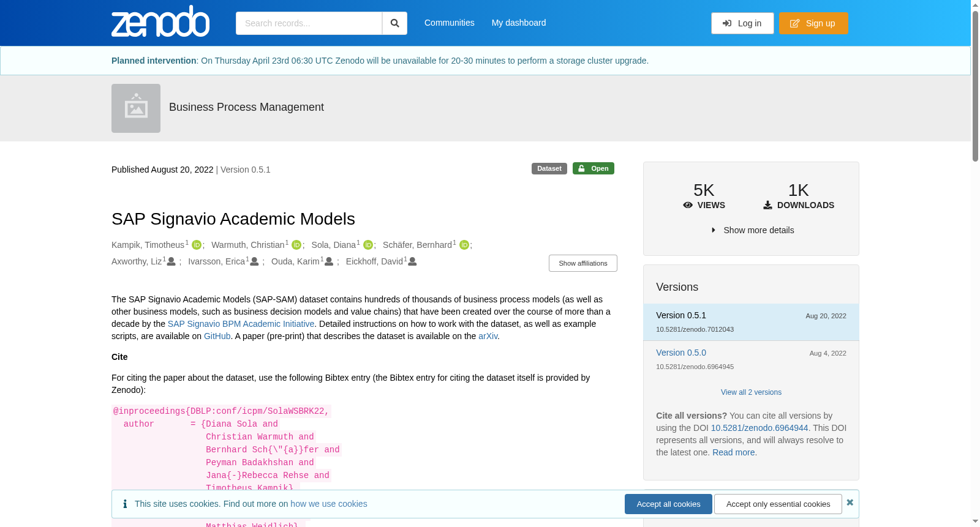Open Version 0.5.0 in the Versions list

point(681,353)
